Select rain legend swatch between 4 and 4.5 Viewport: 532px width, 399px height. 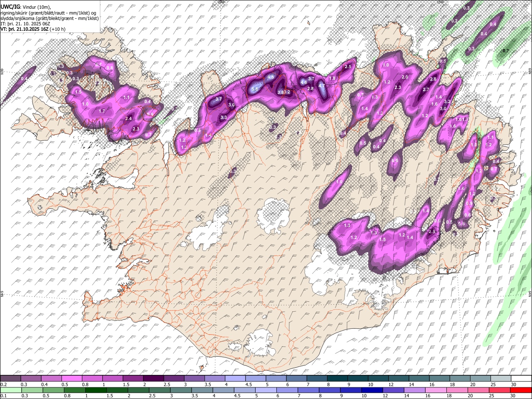pos(224,390)
